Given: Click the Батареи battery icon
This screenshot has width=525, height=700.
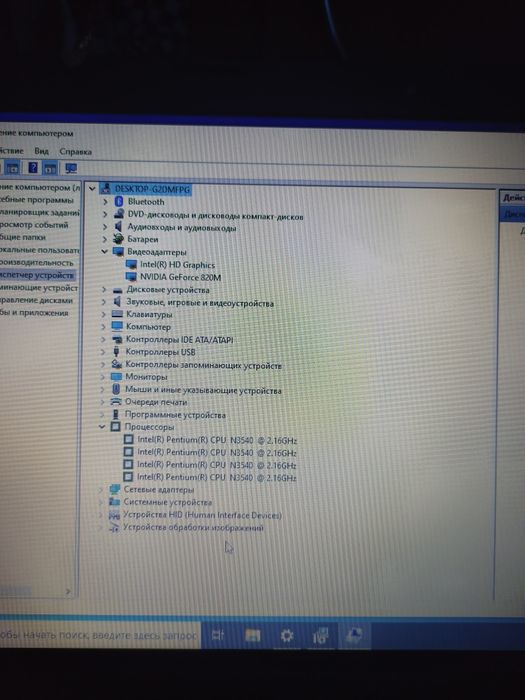Looking at the screenshot, I should click(118, 239).
